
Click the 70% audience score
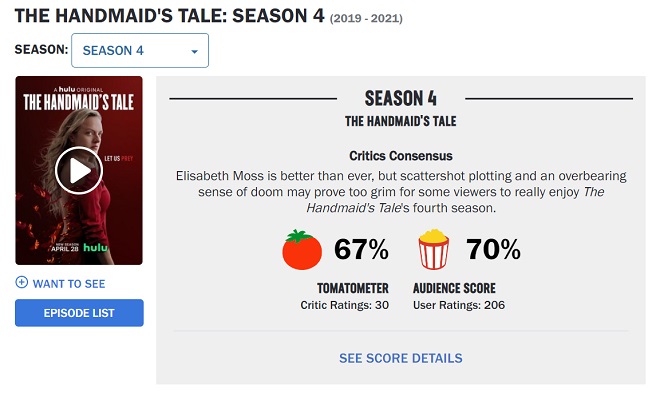point(493,250)
